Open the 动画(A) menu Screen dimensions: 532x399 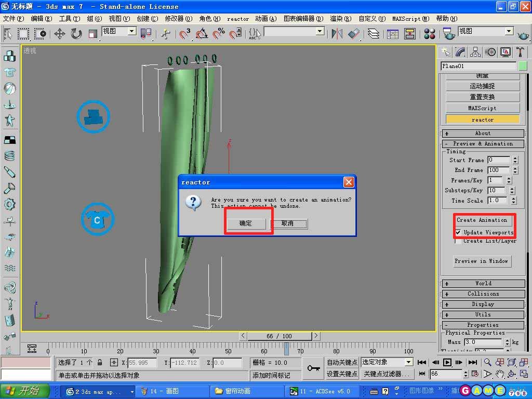point(265,19)
